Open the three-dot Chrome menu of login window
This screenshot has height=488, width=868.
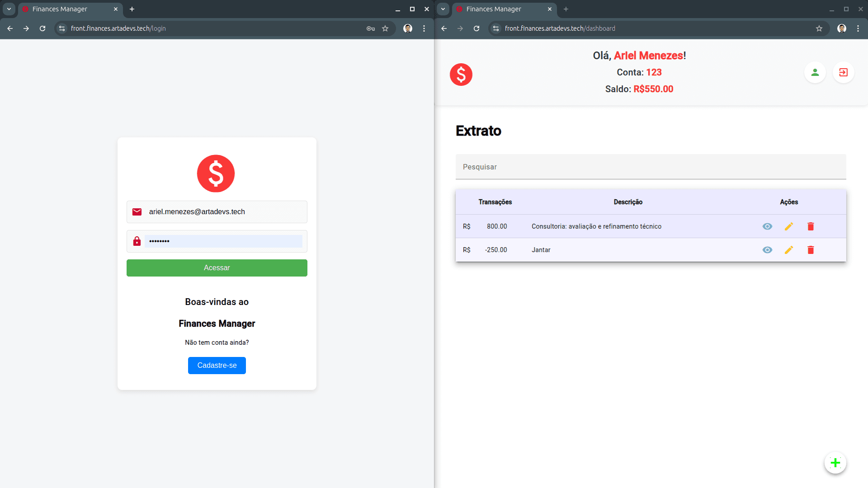tap(424, 28)
